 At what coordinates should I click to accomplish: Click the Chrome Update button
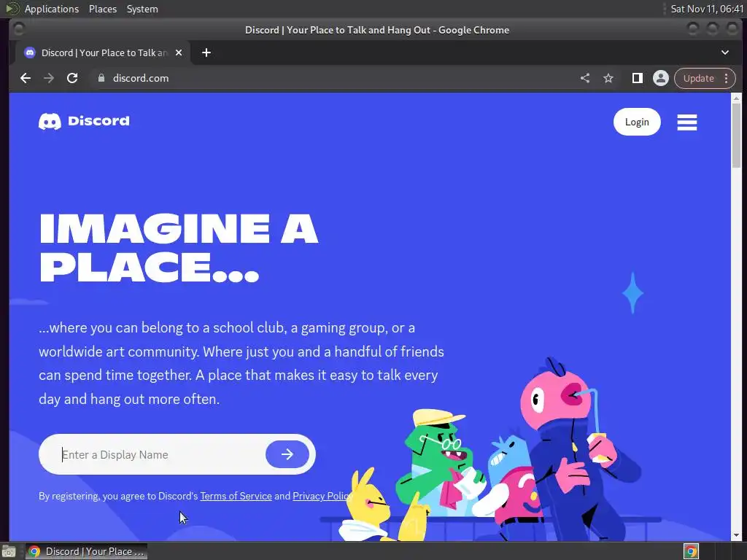coord(698,78)
